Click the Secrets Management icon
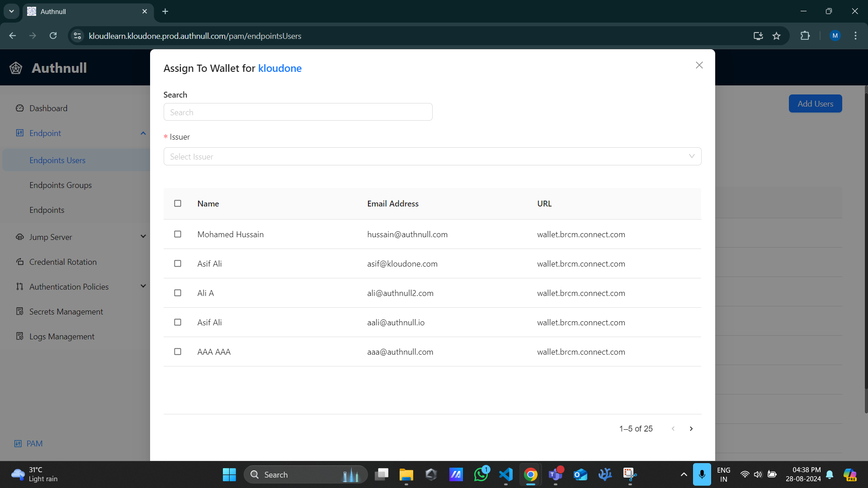 [19, 311]
